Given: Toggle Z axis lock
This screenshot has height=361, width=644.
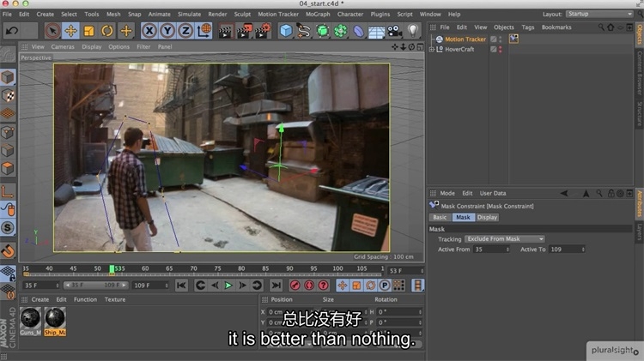Looking at the screenshot, I should 185,31.
